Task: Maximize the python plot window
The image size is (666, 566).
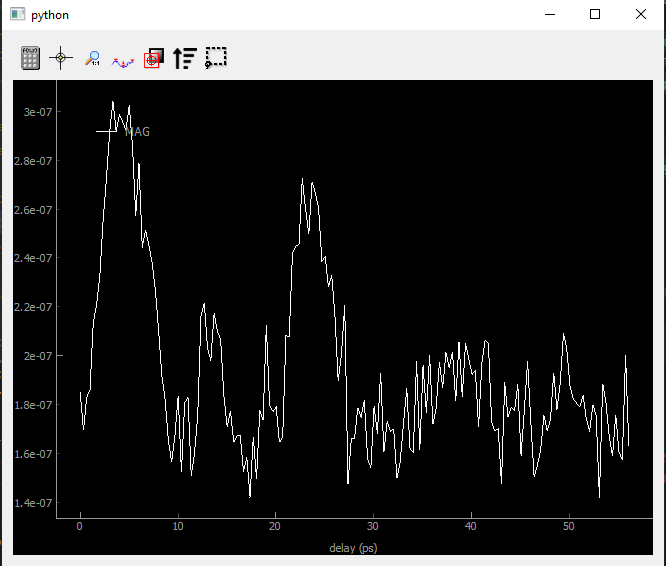Action: tap(595, 14)
